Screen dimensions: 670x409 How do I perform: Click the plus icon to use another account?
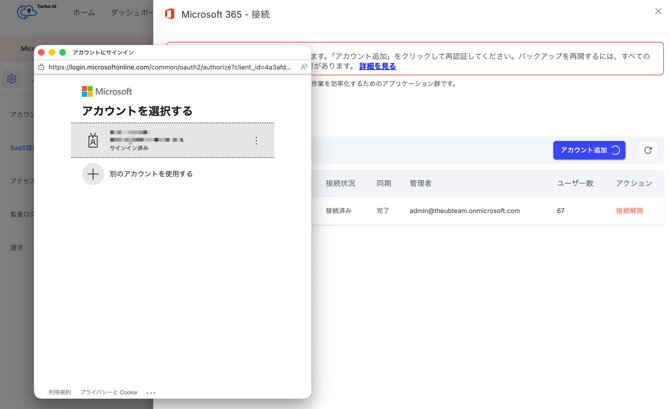click(x=93, y=174)
